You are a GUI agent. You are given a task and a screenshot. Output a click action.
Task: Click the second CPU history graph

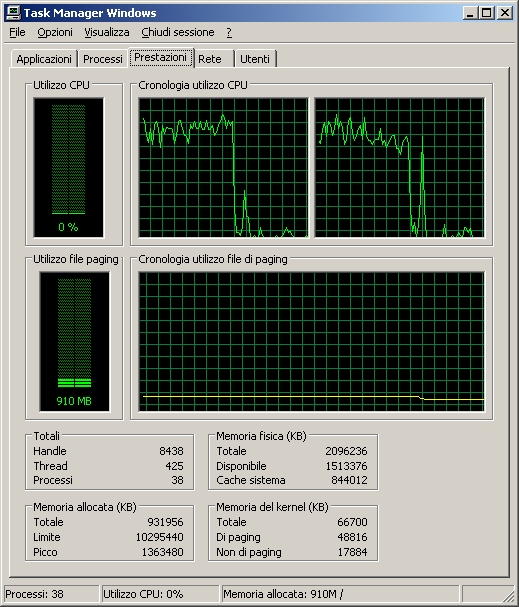[399, 167]
